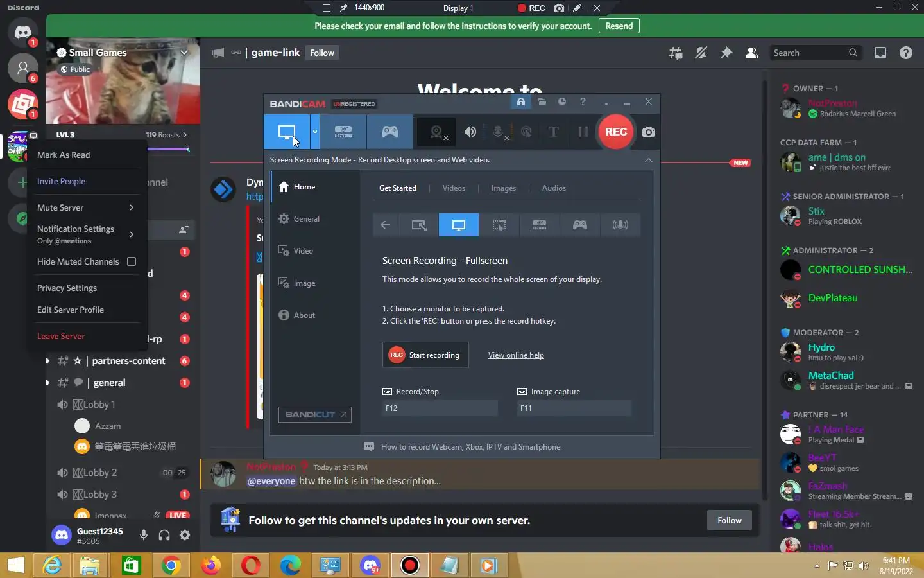The width and height of the screenshot is (924, 578).
Task: Select audio only recording mode icon
Action: tap(620, 225)
